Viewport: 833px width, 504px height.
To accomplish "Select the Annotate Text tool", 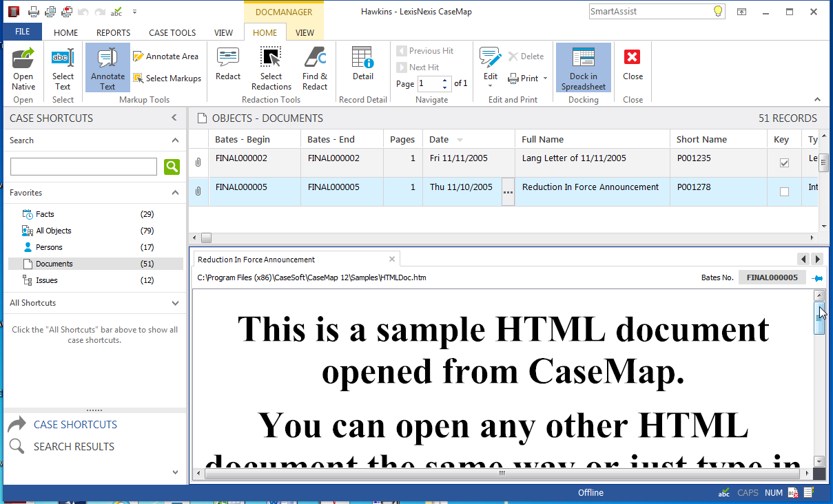I will click(x=107, y=67).
